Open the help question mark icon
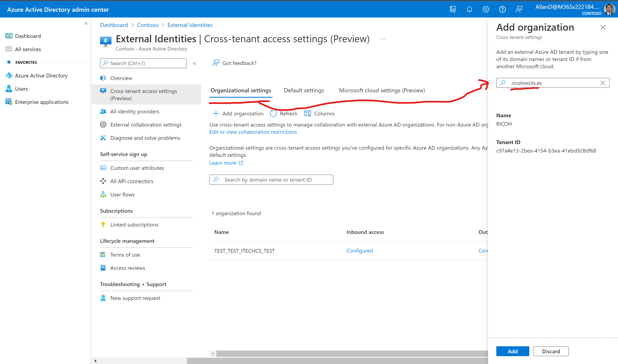 [x=502, y=9]
